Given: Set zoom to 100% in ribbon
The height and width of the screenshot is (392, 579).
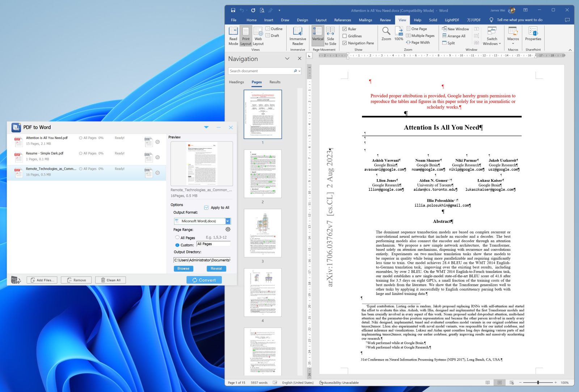Looking at the screenshot, I should point(399,34).
